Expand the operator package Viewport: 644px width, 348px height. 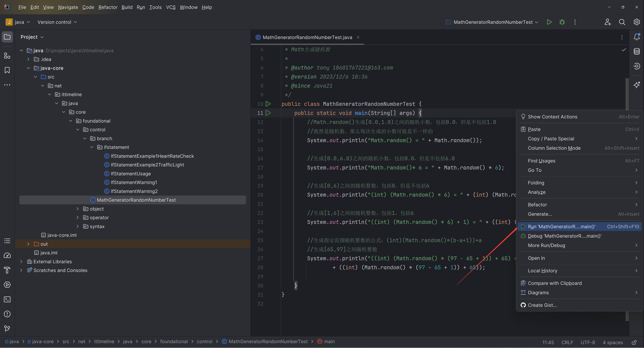[x=77, y=217]
